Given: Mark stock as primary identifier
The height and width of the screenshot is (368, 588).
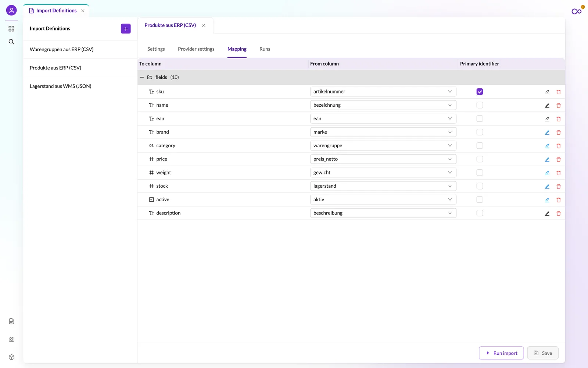Looking at the screenshot, I should 480,186.
